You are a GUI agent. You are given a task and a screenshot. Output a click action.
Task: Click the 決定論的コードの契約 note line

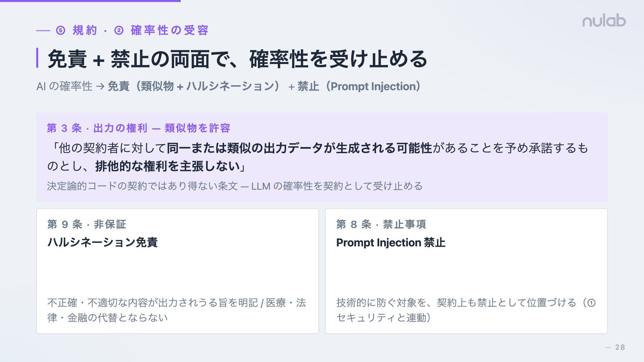point(235,186)
